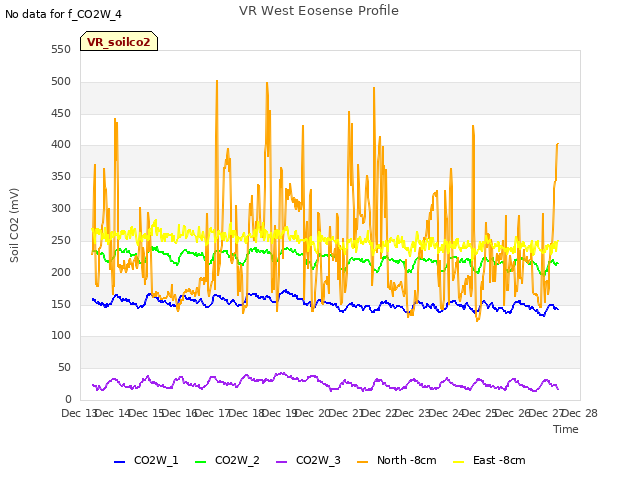The height and width of the screenshot is (480, 640).
Task: Click the 500 y-axis tick label
Action: point(61,82)
